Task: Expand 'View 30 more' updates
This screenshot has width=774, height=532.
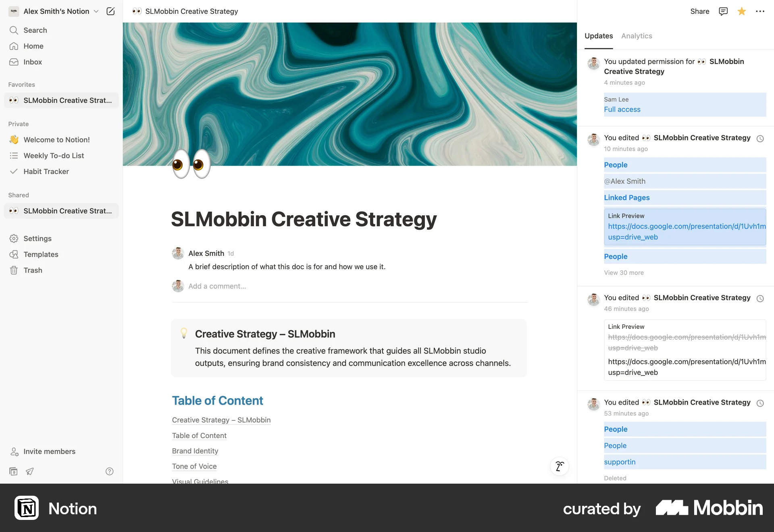Action: pos(624,272)
